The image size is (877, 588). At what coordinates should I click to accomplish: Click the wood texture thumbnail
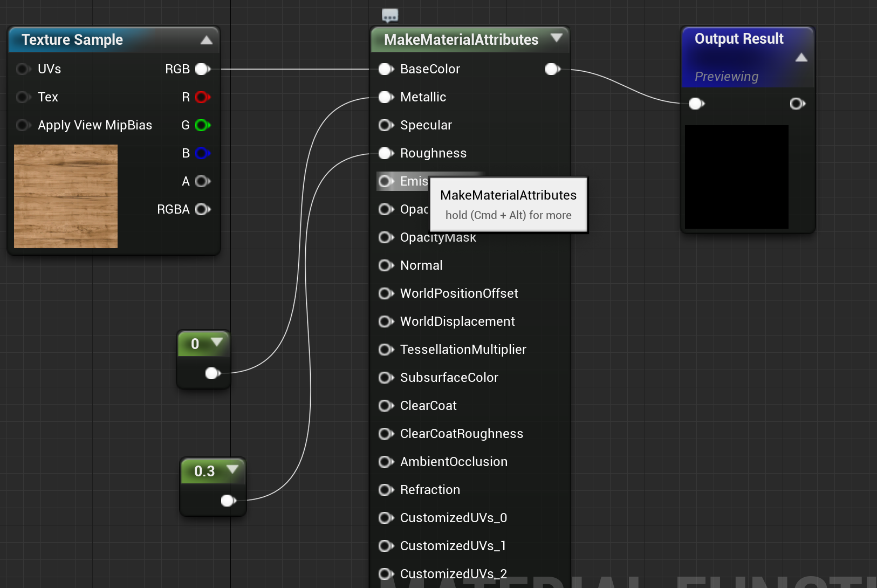pos(65,196)
